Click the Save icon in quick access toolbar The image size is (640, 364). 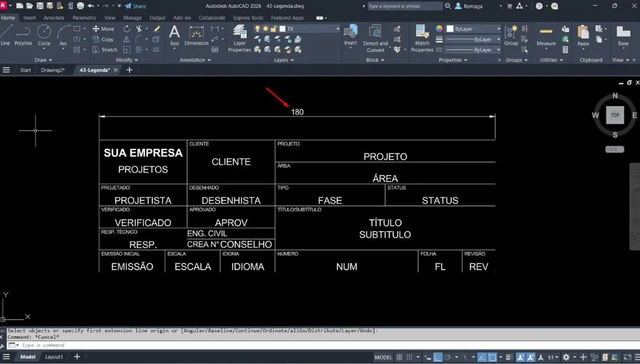(x=40, y=6)
